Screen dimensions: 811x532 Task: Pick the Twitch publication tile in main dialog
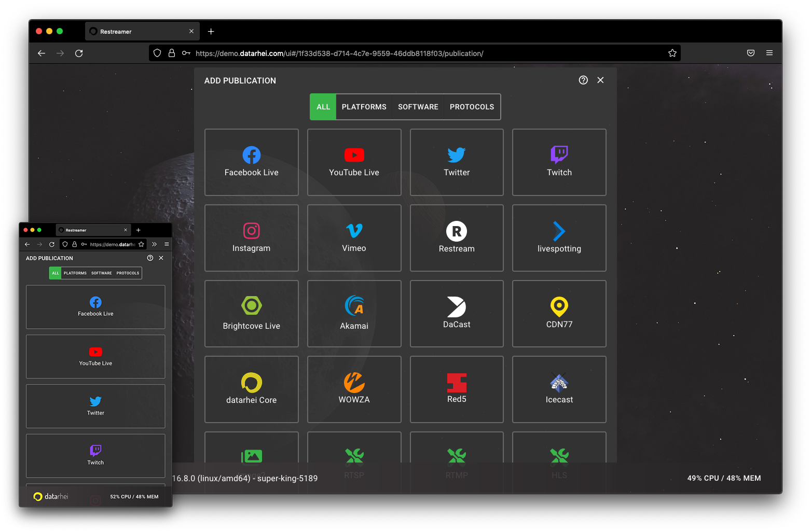point(559,162)
